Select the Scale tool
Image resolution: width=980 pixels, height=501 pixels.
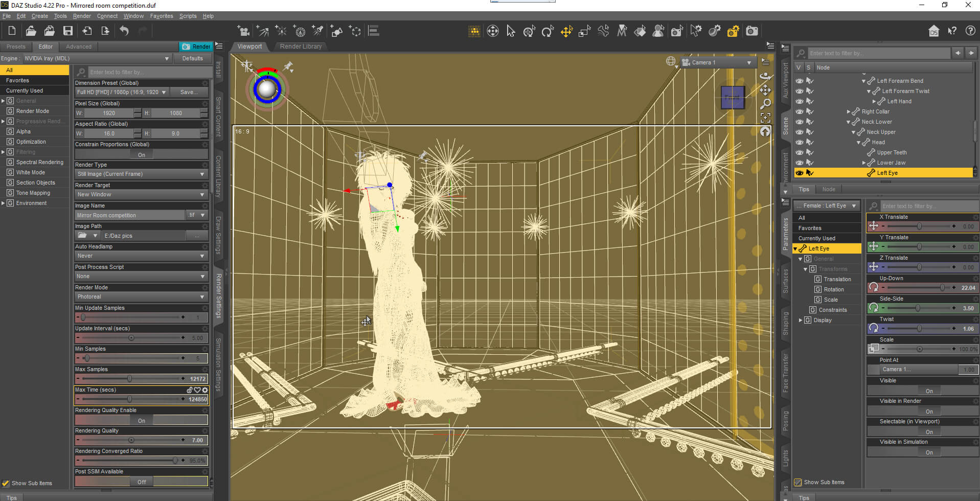(585, 31)
